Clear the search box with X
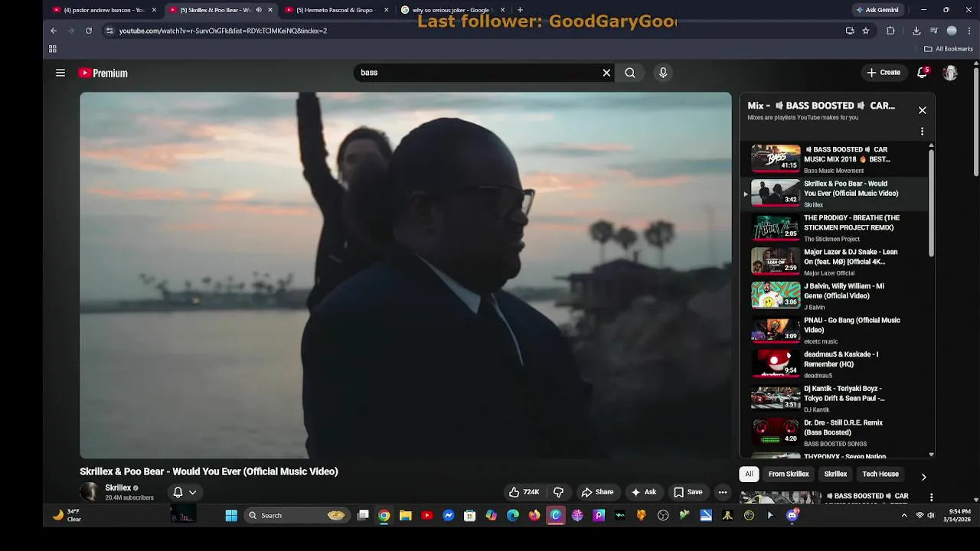 pos(606,73)
